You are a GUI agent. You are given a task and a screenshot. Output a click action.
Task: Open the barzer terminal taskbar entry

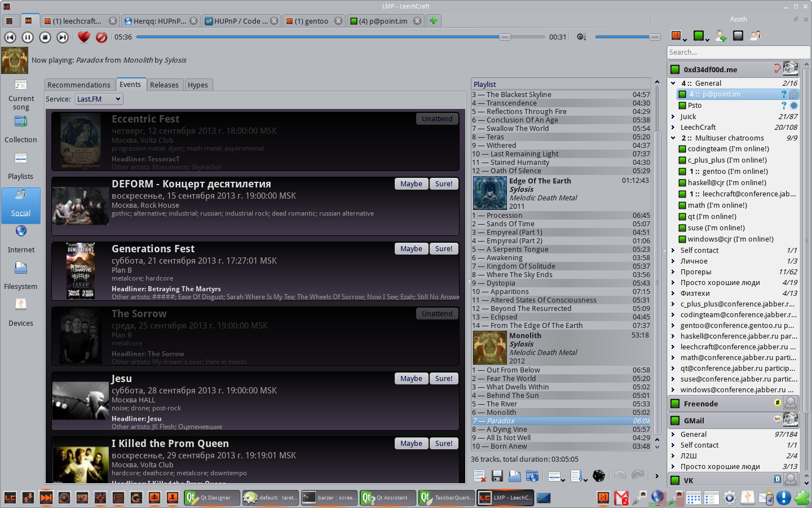pyautogui.click(x=329, y=498)
